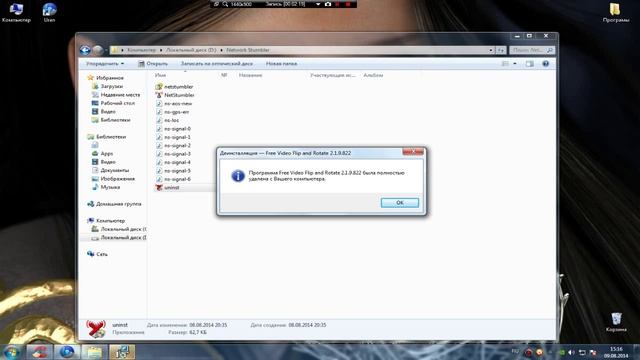
Task: Open the recorder bar dropdown arrow
Action: point(318,4)
